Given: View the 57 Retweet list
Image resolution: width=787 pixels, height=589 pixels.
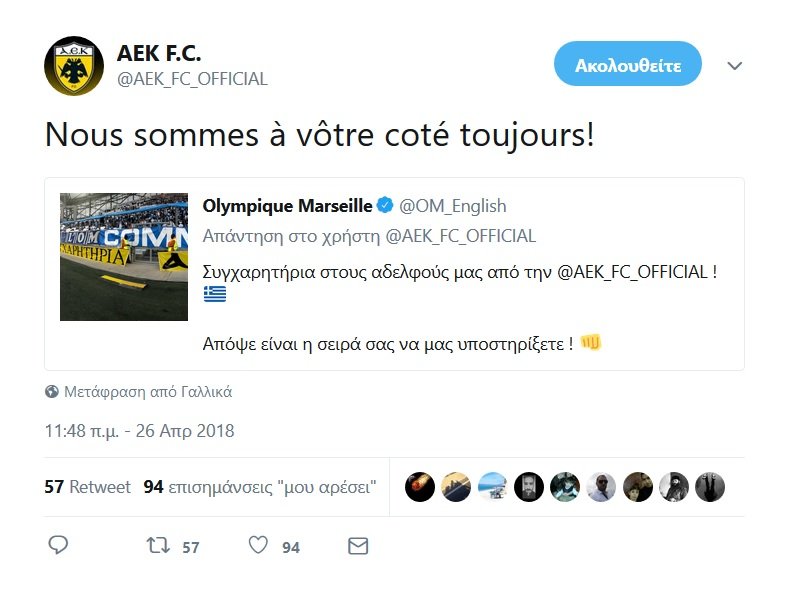Looking at the screenshot, I should tap(88, 487).
